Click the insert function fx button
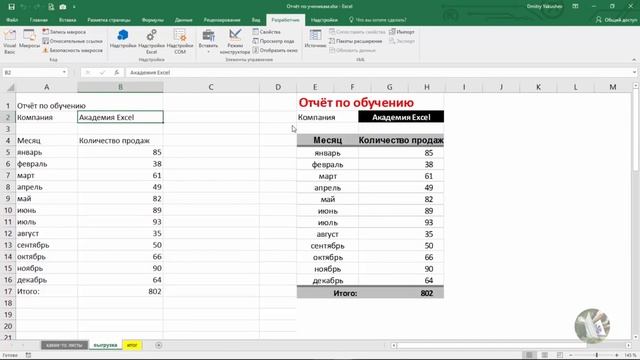The height and width of the screenshot is (360, 640). (x=117, y=73)
